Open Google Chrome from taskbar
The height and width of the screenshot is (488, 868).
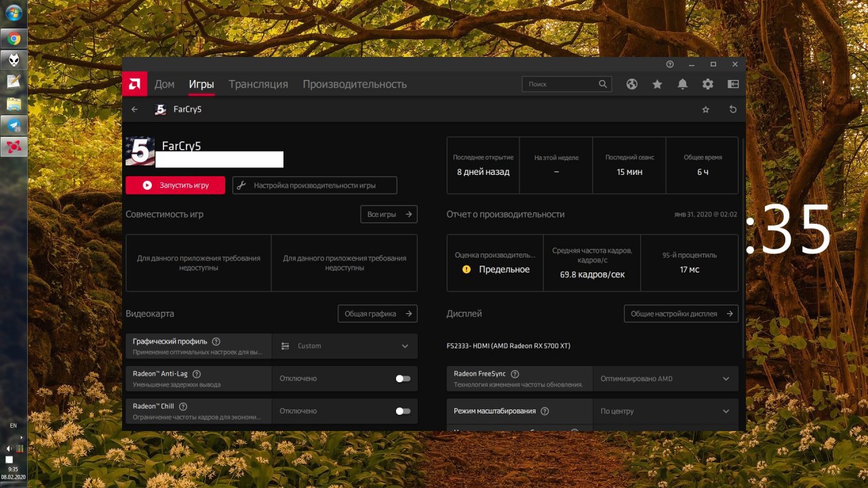[x=14, y=39]
